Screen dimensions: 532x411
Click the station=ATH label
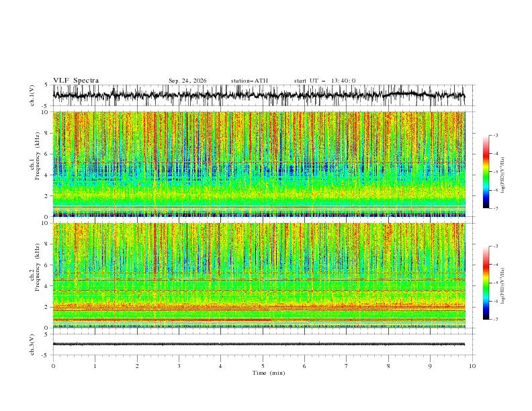pyautogui.click(x=249, y=81)
